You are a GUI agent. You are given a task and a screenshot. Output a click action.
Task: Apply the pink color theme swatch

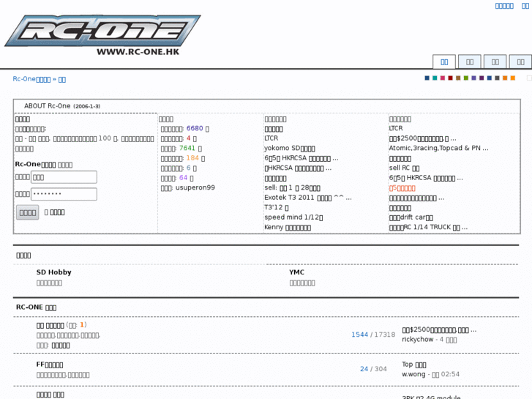443,78
